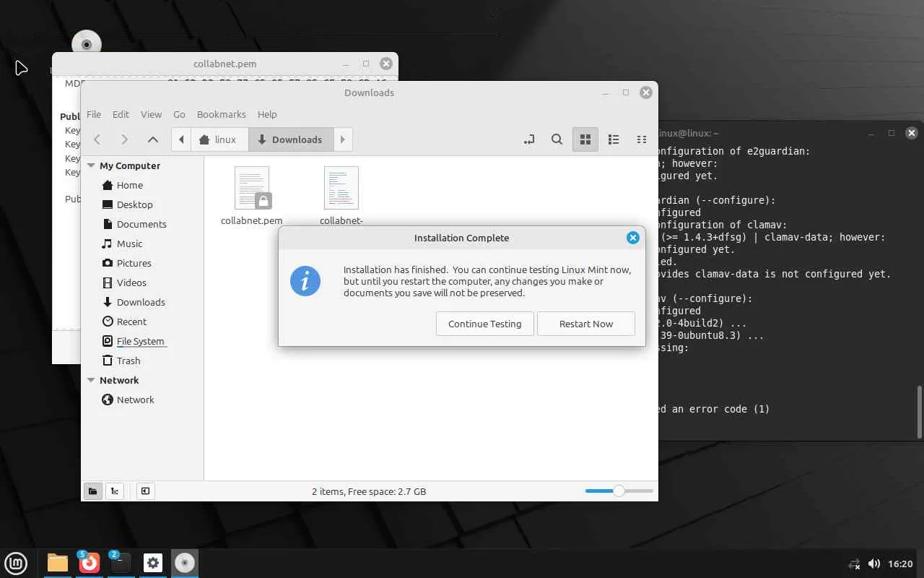Open file search with the magnifier icon
924x578 pixels.
click(x=557, y=139)
